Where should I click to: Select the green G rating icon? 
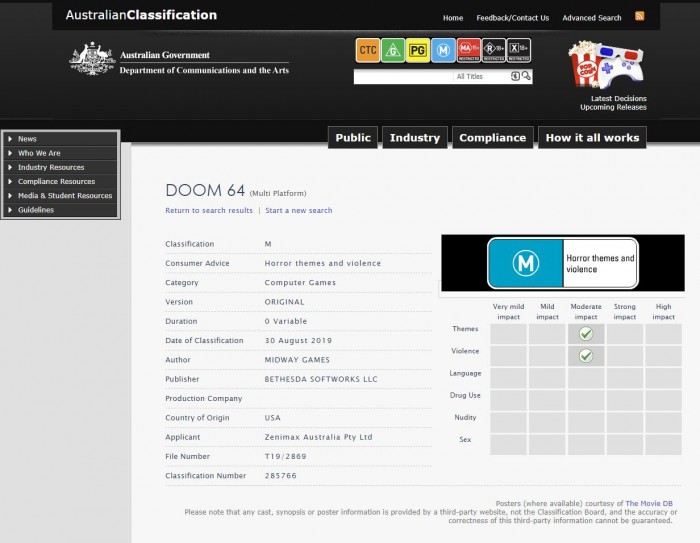(x=392, y=50)
